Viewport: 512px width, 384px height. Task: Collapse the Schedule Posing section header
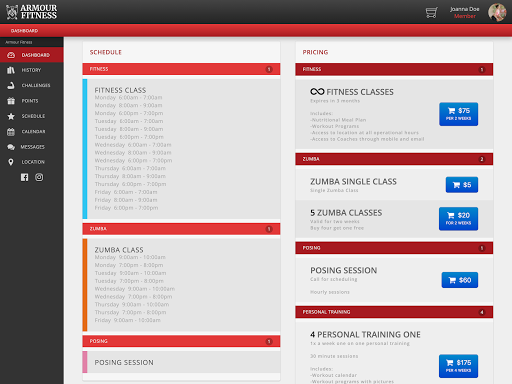(x=181, y=341)
